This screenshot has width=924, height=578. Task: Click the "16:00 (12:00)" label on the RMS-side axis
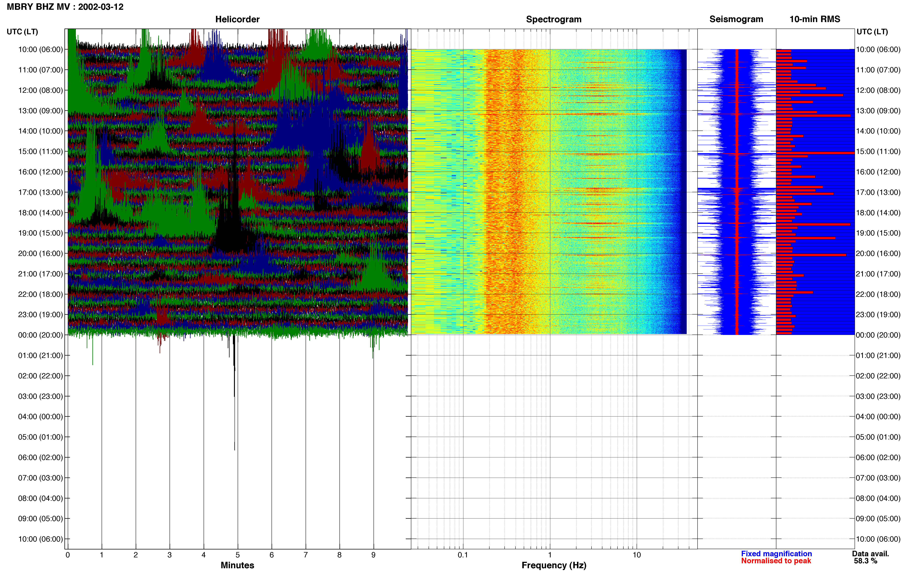pyautogui.click(x=878, y=172)
